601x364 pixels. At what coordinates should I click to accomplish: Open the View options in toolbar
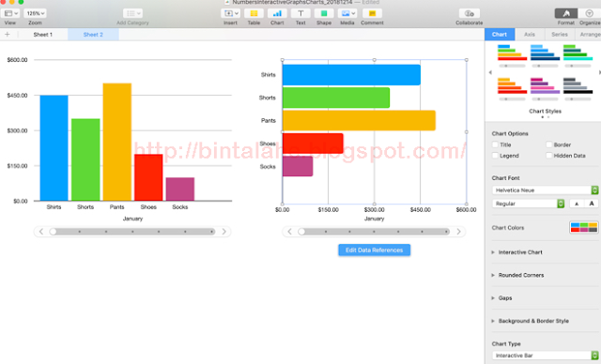pos(10,13)
